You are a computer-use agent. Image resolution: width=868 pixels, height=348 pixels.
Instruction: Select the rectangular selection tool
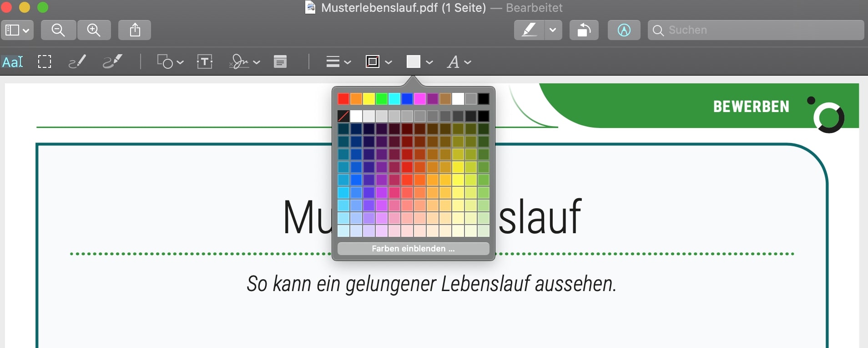tap(44, 61)
